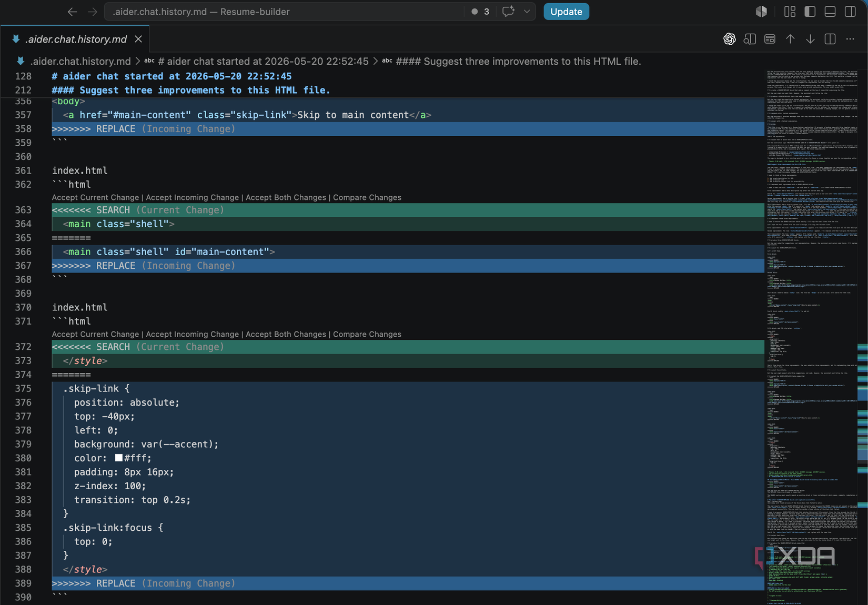This screenshot has width=868, height=605.
Task: Click '```html' text on line 371
Action: (72, 321)
